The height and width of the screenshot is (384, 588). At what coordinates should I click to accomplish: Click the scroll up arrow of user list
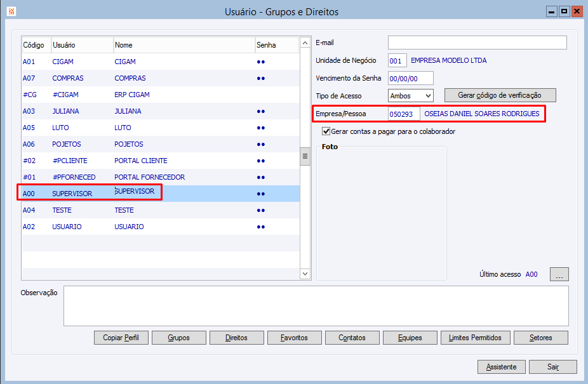(305, 43)
